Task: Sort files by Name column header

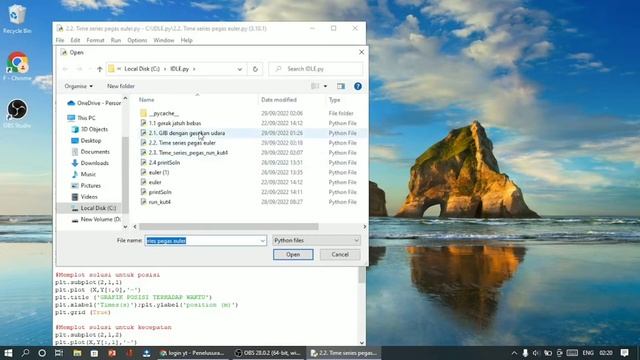Action: click(147, 100)
